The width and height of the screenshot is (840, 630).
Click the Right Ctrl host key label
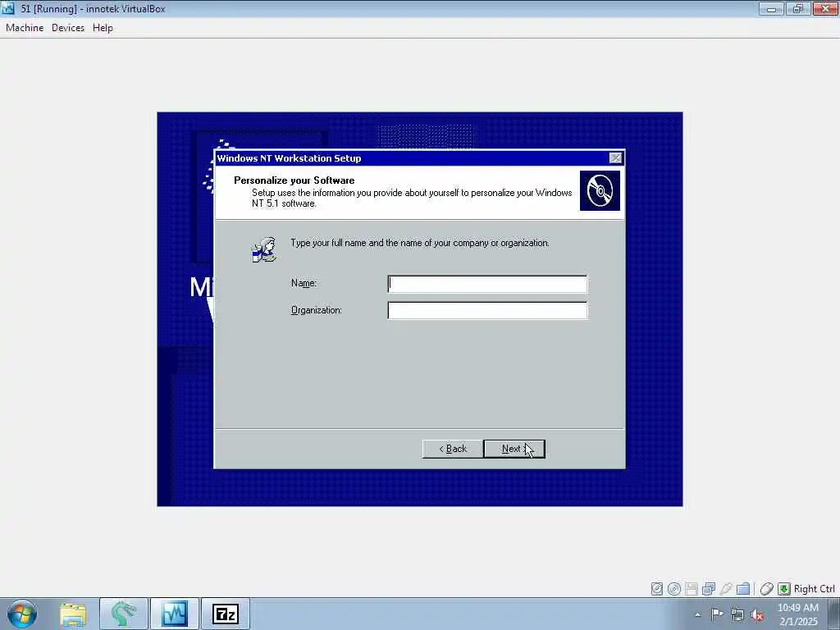[815, 589]
